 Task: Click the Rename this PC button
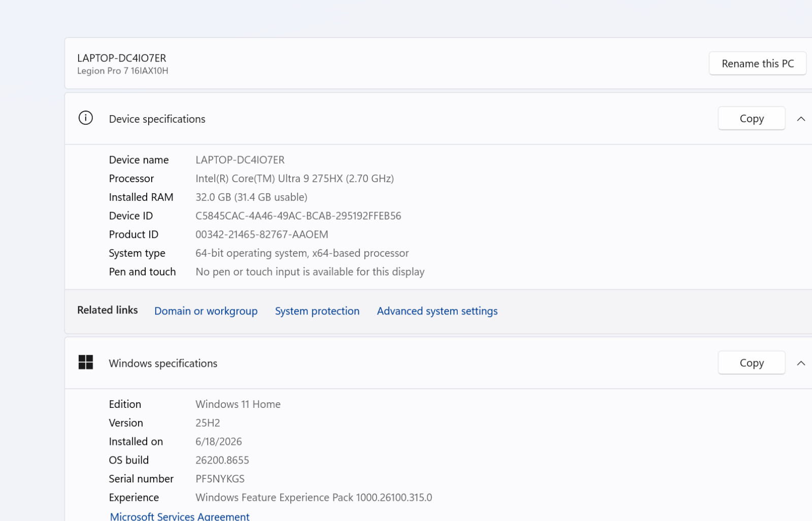tap(757, 63)
